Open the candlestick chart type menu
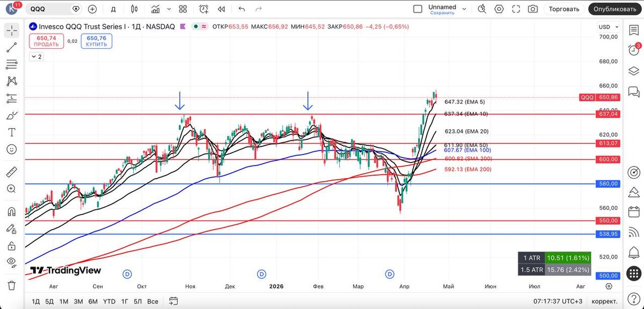 point(134,9)
